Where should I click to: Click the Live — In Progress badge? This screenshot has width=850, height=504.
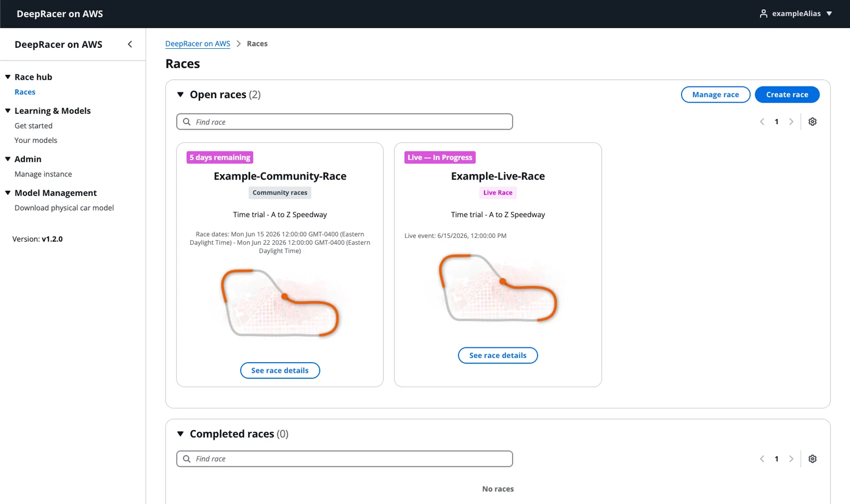click(x=440, y=158)
